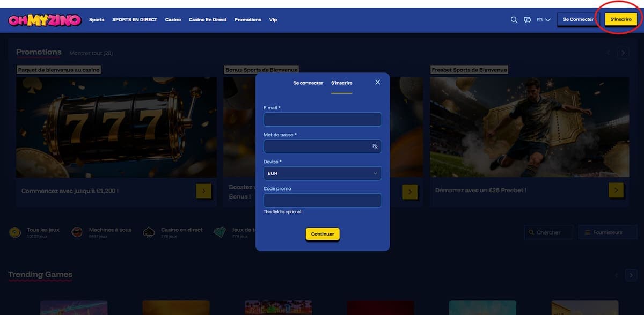Select the Machines à sous icon
The height and width of the screenshot is (315, 644).
77,232
